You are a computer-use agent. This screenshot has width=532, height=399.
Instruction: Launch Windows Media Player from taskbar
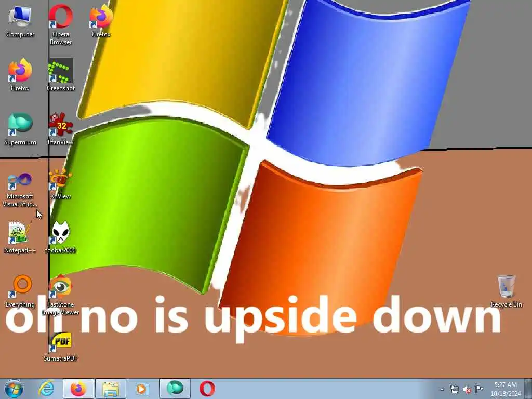142,389
